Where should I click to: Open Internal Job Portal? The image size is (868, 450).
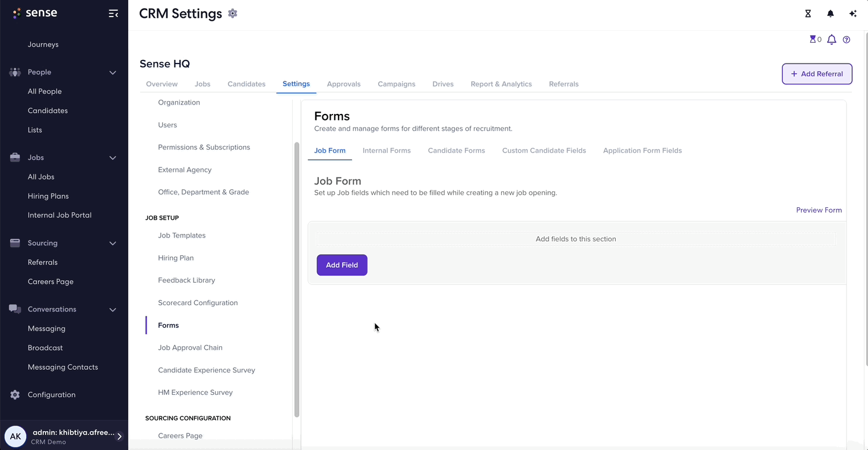pyautogui.click(x=59, y=215)
